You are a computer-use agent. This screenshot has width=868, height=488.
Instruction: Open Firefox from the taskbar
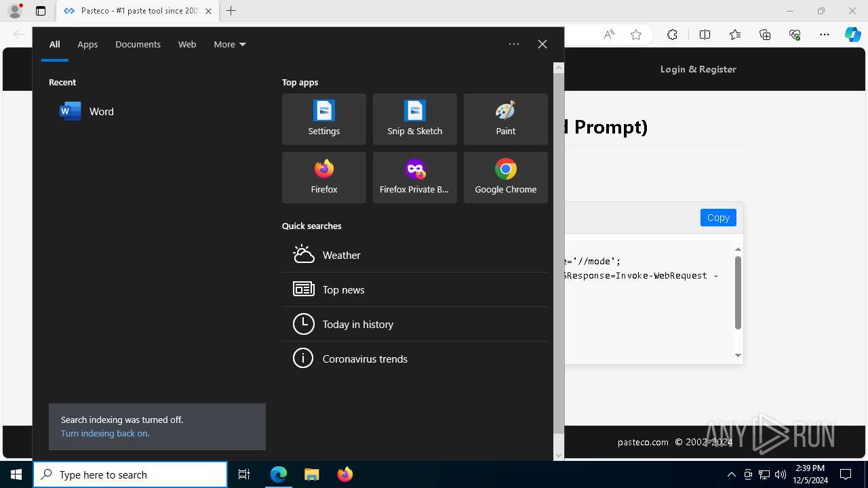pyautogui.click(x=344, y=474)
